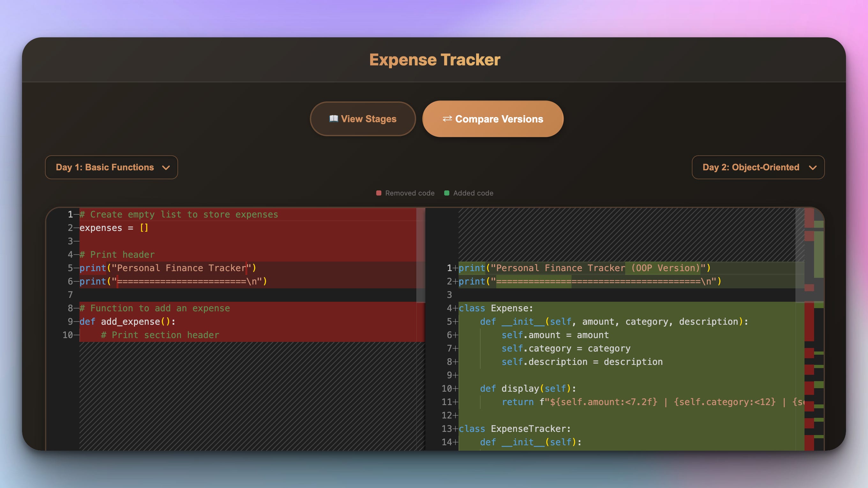
Task: Click the Expense Tracker title
Action: pos(434,60)
